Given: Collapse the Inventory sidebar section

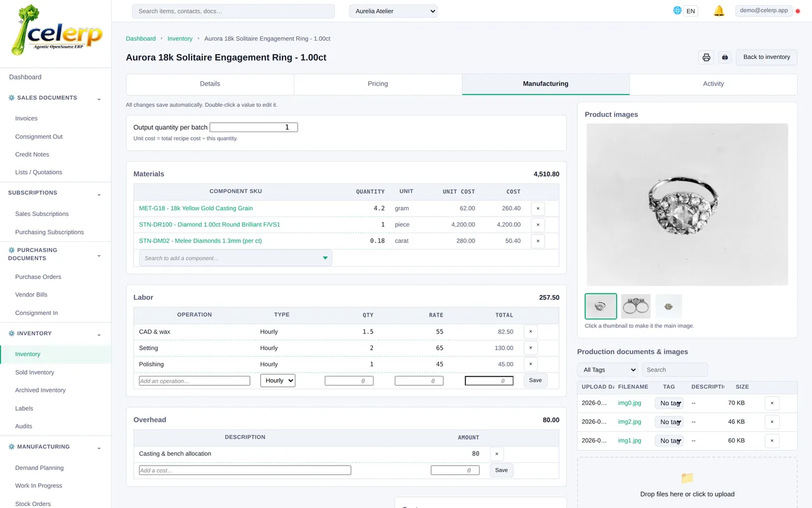Looking at the screenshot, I should tap(99, 334).
